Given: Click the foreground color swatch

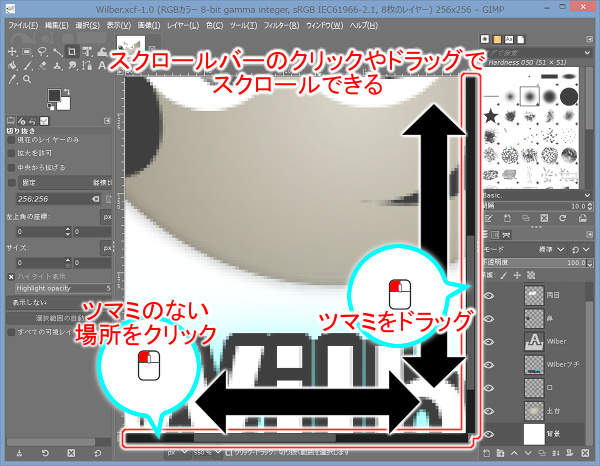Looking at the screenshot, I should (54, 95).
